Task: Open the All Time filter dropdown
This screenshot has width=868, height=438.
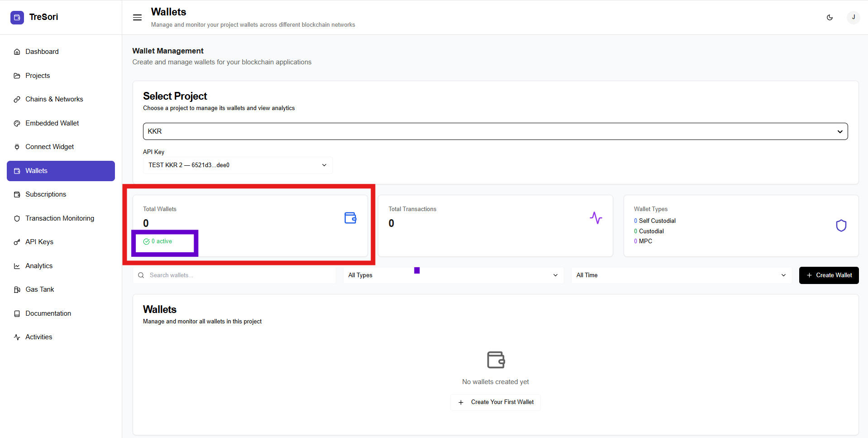Action: coord(681,275)
